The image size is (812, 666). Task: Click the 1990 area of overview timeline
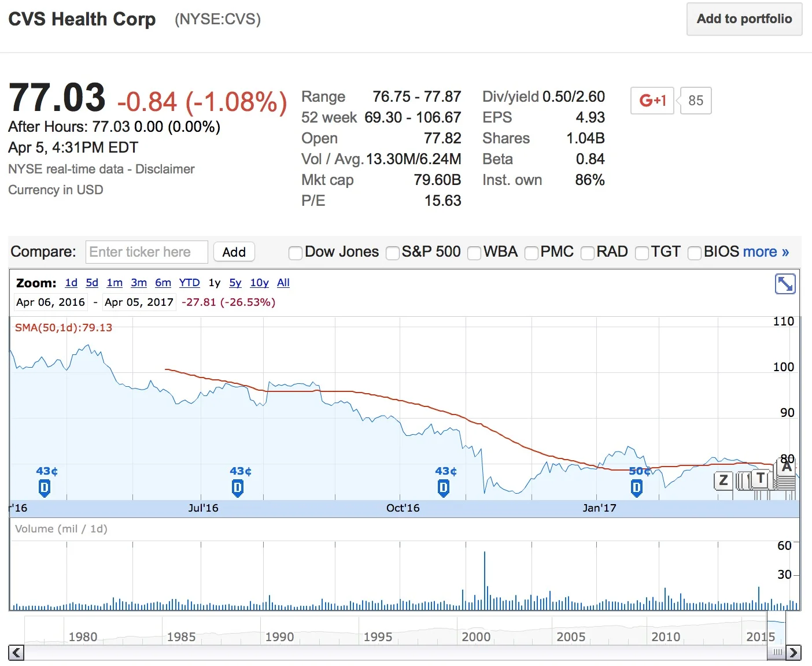pos(279,637)
